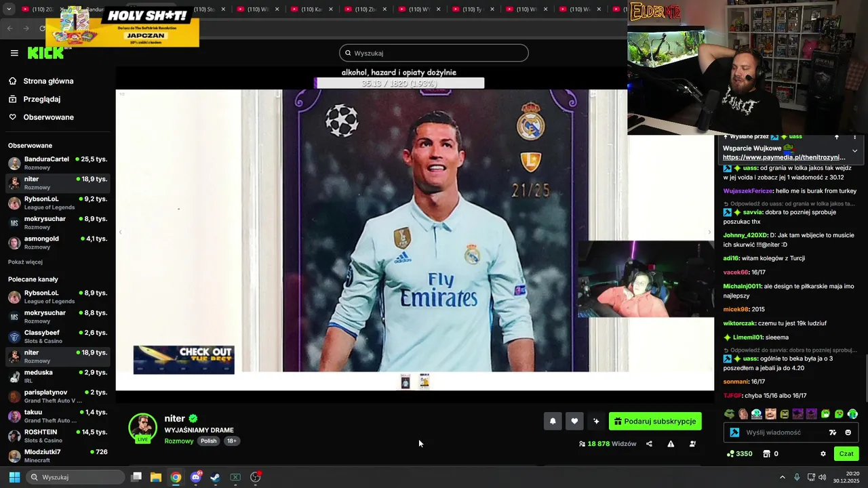Click Pokaż więcej to expand followed channels
This screenshot has width=868, height=488.
[x=25, y=262]
